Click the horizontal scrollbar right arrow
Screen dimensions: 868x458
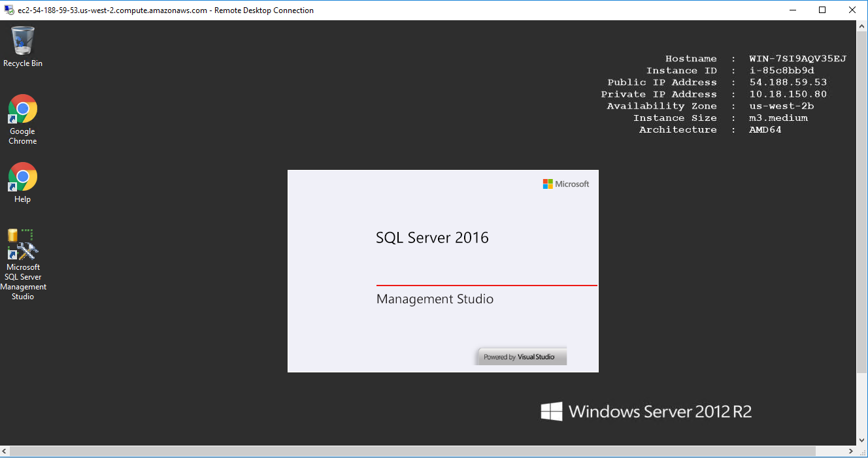pos(851,451)
